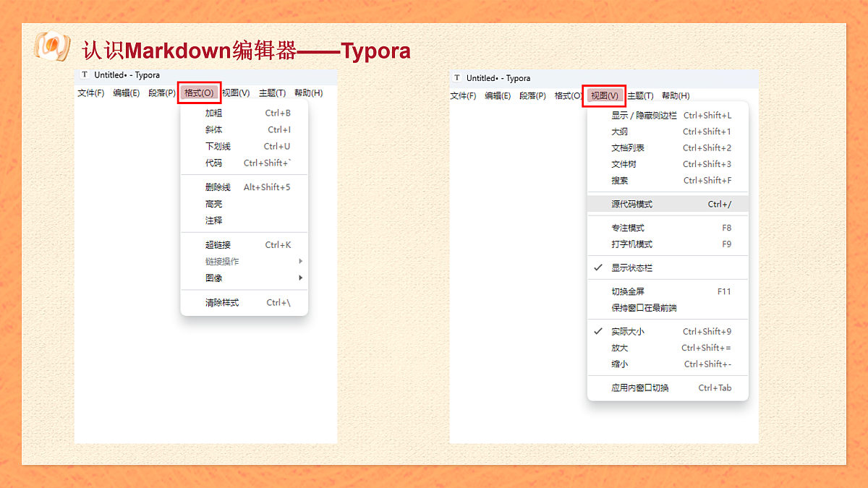Show 文档列表 from the View menu
Viewport: 868px width, 488px height.
pyautogui.click(x=668, y=147)
